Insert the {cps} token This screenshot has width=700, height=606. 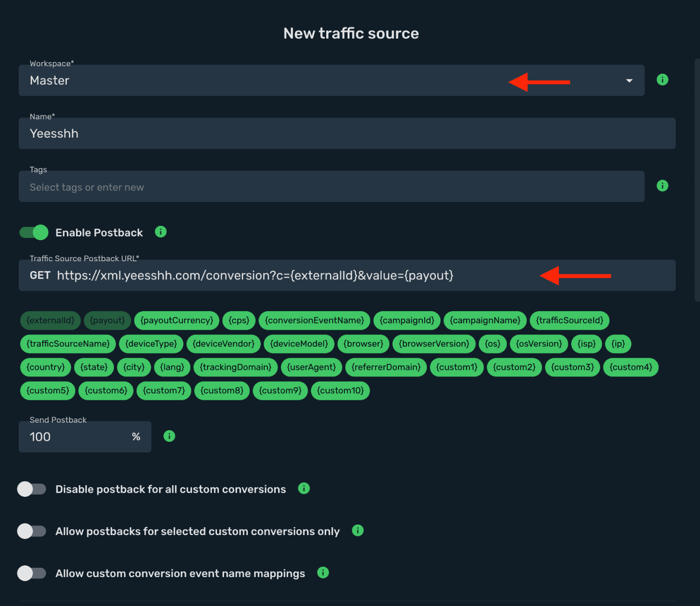pyautogui.click(x=239, y=320)
